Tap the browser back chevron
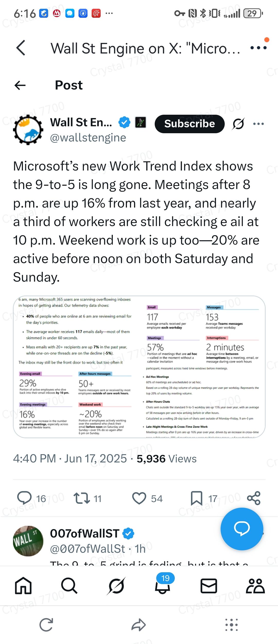Screen dimensions: 278x644 21,48
